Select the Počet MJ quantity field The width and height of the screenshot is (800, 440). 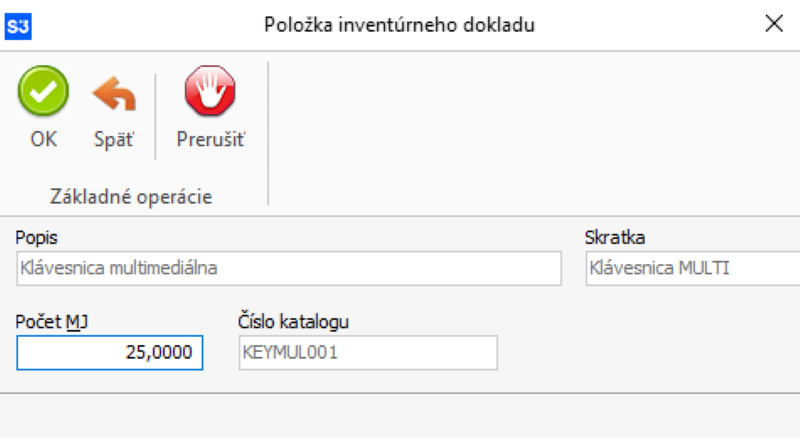(x=110, y=352)
